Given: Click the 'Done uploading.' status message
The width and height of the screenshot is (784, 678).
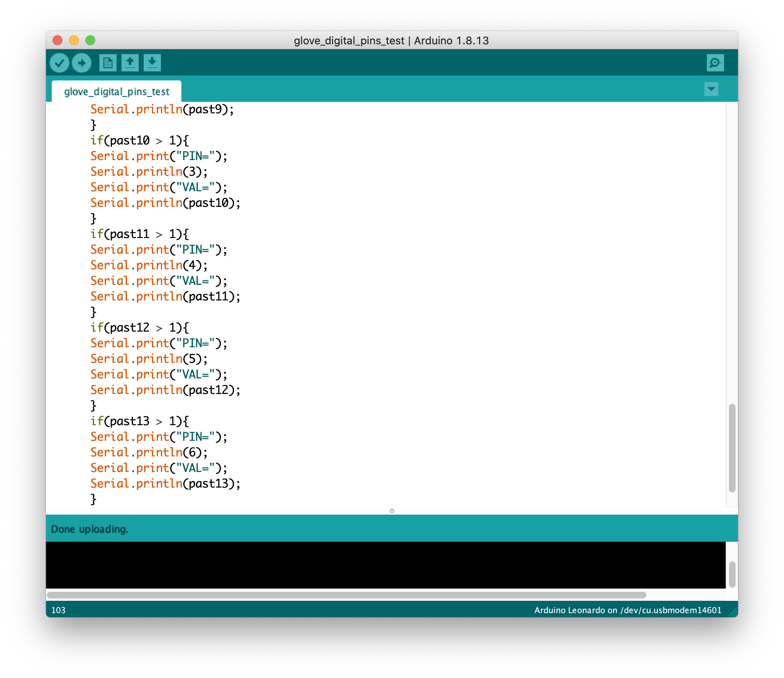Looking at the screenshot, I should (89, 529).
